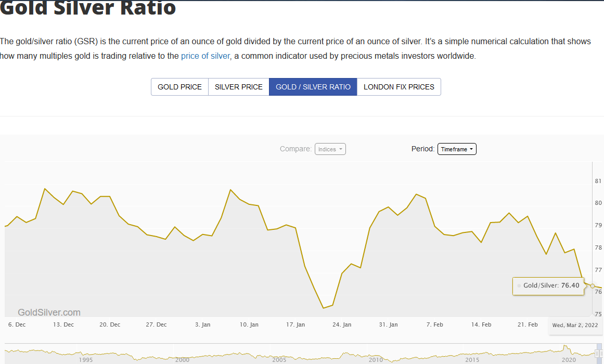Click the 1995 navigator year label
The height and width of the screenshot is (364, 604).
pos(85,360)
